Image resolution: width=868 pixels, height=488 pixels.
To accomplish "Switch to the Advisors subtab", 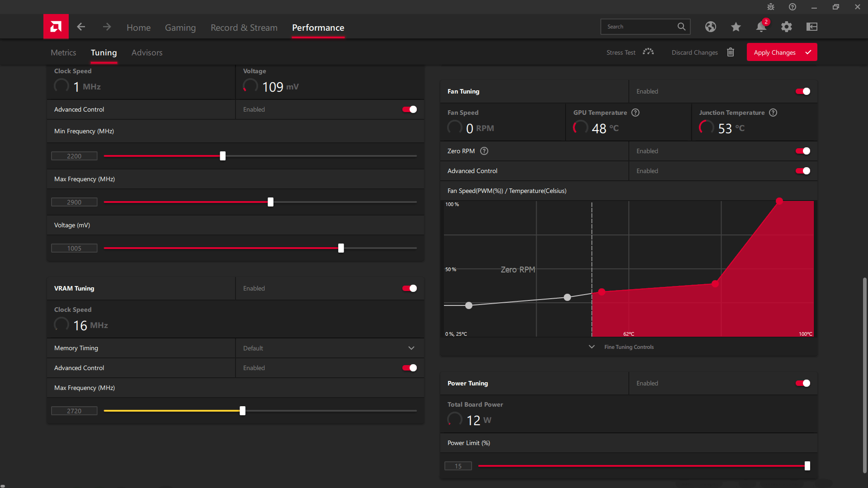I will pos(147,52).
